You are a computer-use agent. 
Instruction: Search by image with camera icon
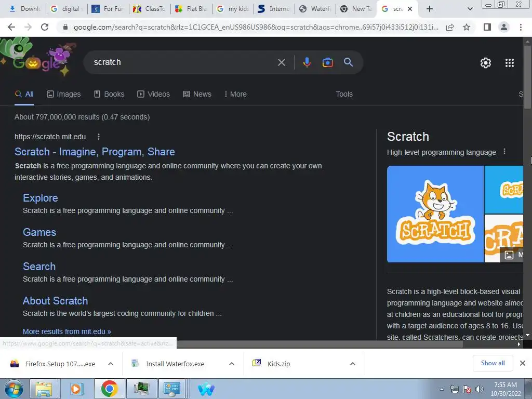(327, 62)
